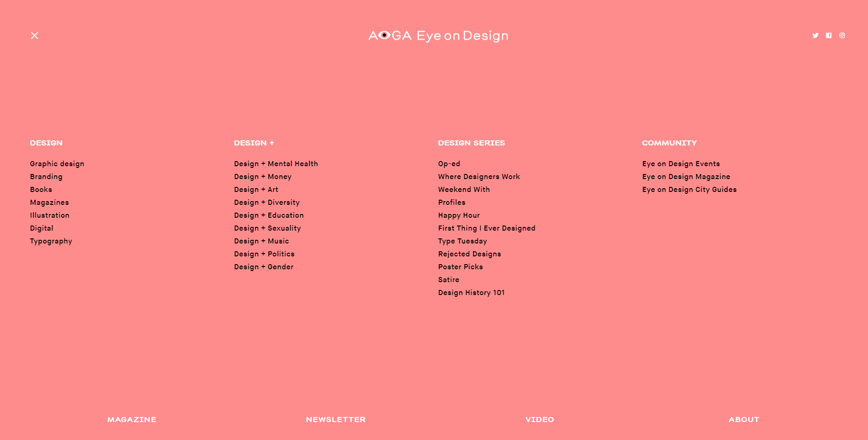The width and height of the screenshot is (868, 440).
Task: Open Rejected Designs series
Action: [x=469, y=254]
